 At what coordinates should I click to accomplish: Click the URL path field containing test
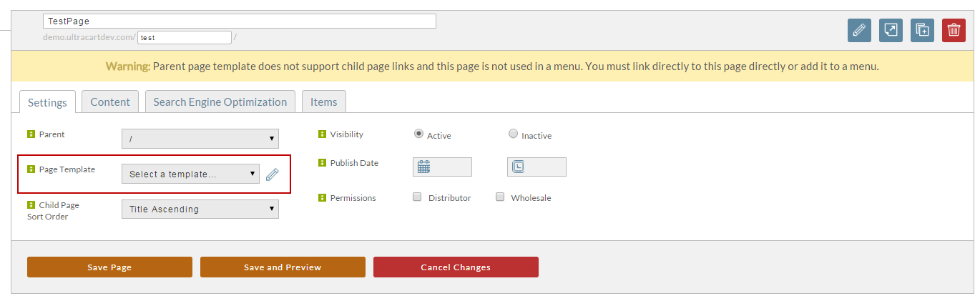(185, 37)
